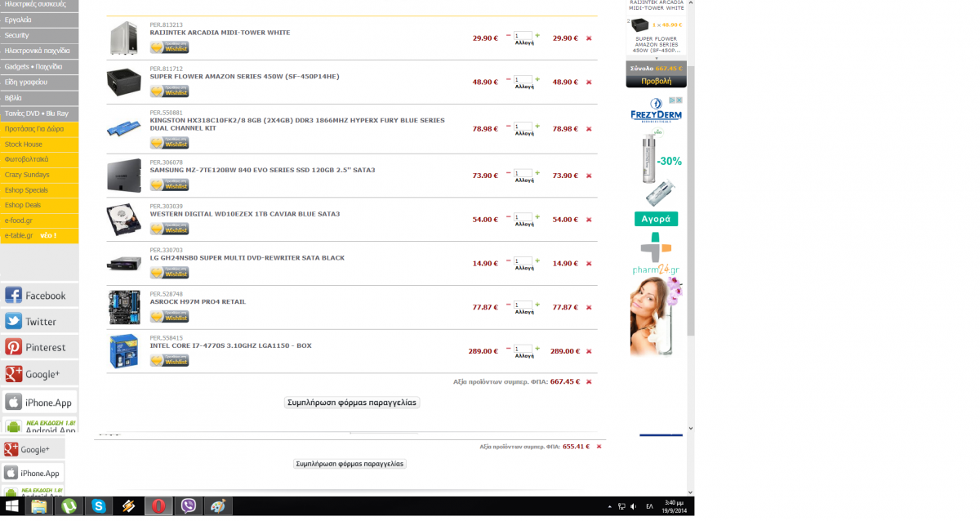The height and width of the screenshot is (521, 980).
Task: Add Kingston HyperX Fury RAM to Wishlist
Action: coord(169,143)
